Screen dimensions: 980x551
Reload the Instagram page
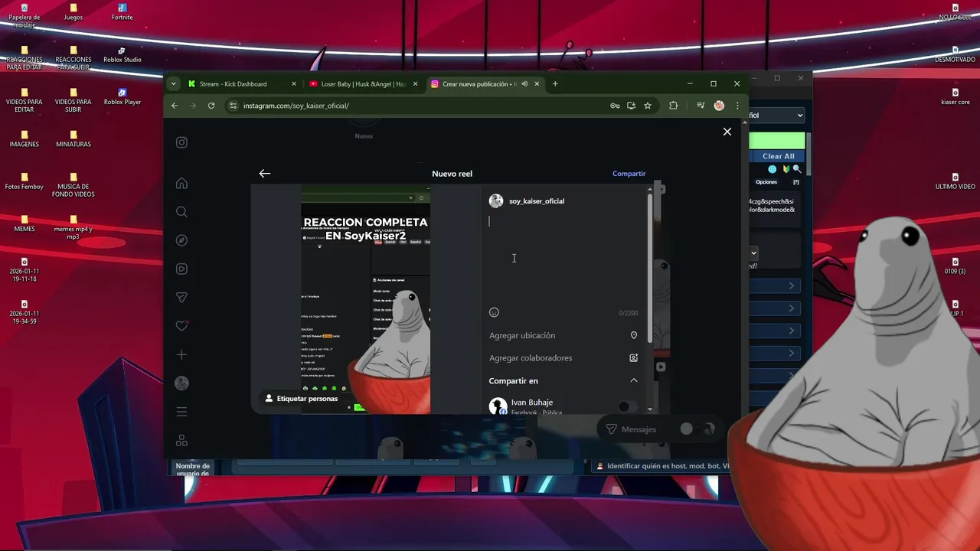[211, 106]
